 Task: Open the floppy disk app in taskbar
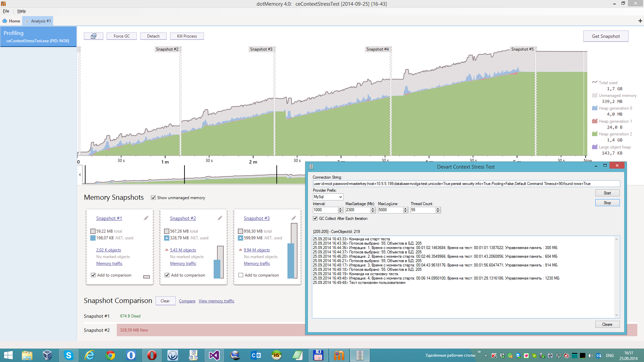click(318, 355)
